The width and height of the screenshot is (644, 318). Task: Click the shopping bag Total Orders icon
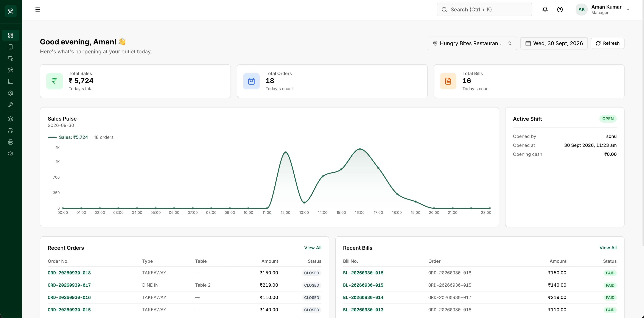pos(251,81)
